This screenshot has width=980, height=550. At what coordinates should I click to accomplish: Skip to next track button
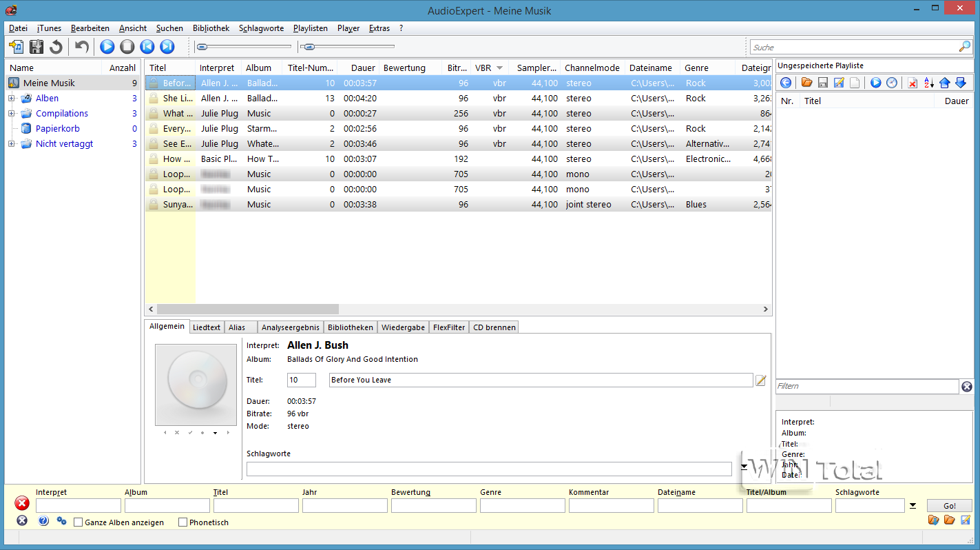pyautogui.click(x=167, y=47)
